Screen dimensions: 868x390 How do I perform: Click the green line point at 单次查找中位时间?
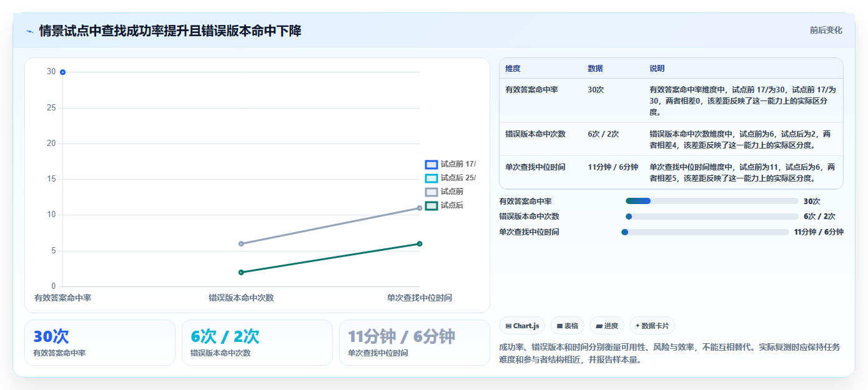420,244
